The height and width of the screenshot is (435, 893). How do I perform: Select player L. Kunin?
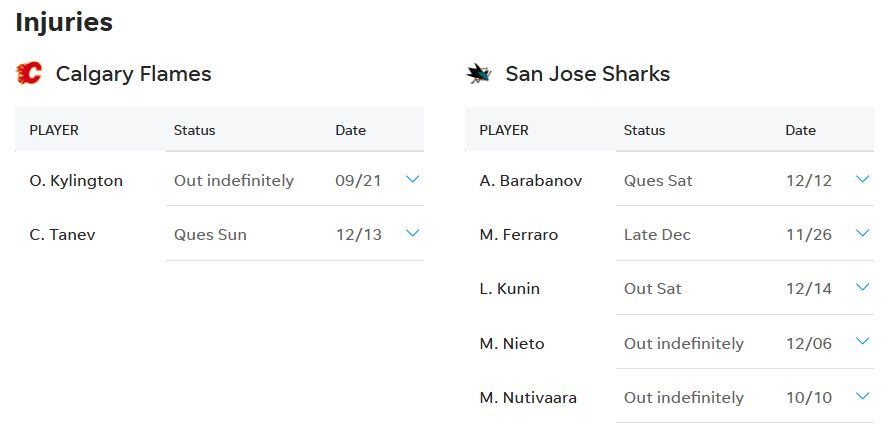[x=510, y=289]
